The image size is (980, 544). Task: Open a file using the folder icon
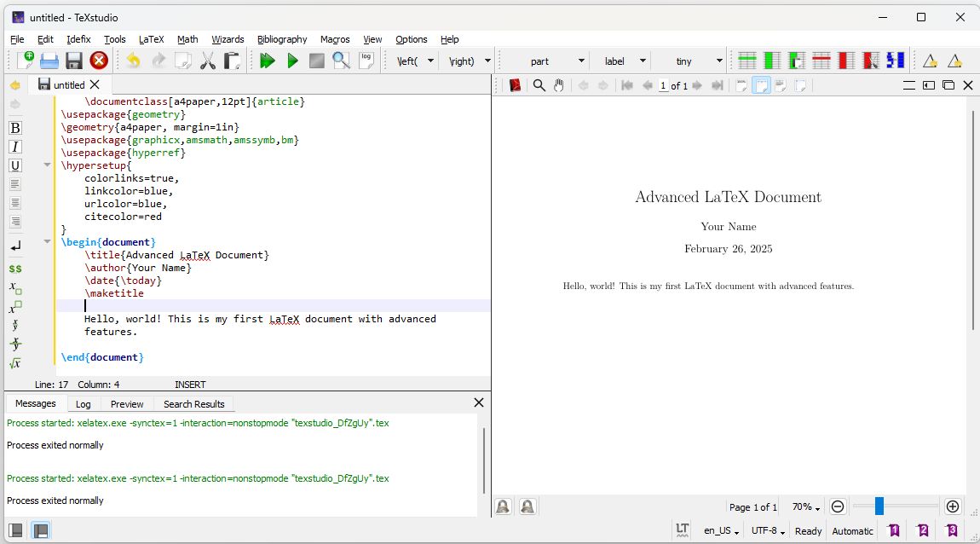[x=49, y=61]
